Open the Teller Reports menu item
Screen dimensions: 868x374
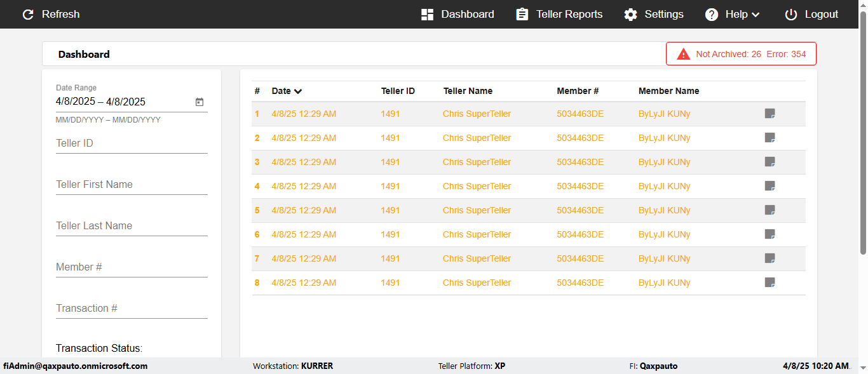pyautogui.click(x=569, y=15)
